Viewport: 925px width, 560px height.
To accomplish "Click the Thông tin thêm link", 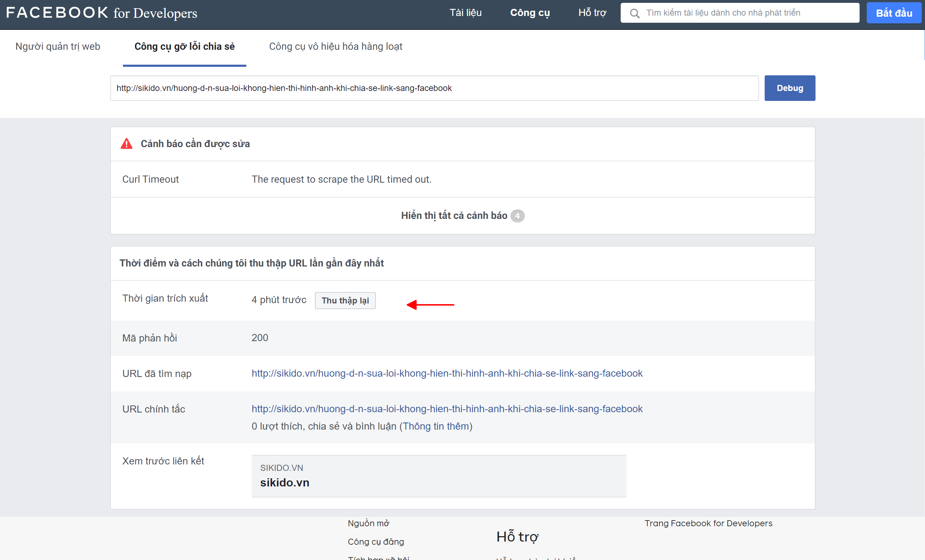I will tap(435, 426).
